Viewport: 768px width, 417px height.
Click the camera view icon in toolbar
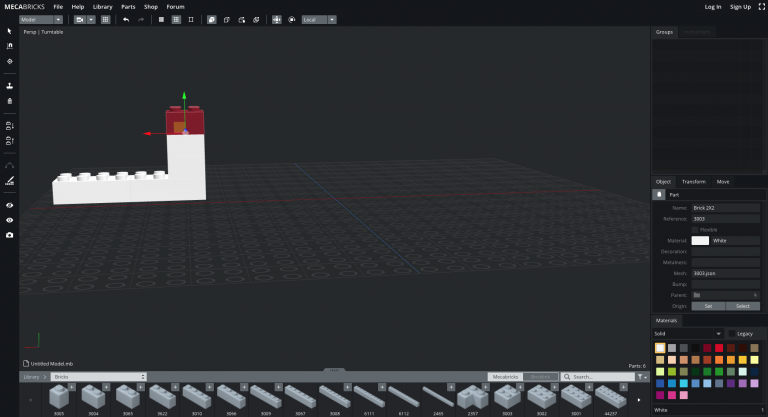point(80,20)
